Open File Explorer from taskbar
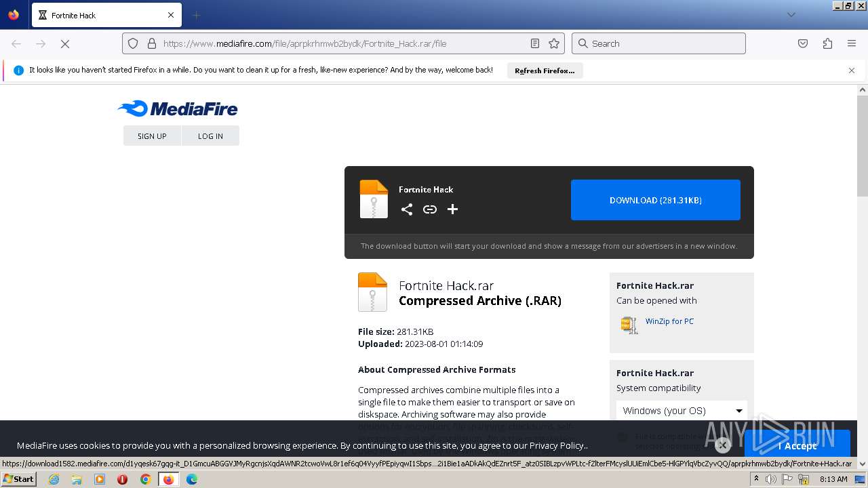This screenshot has width=868, height=488. 77,479
